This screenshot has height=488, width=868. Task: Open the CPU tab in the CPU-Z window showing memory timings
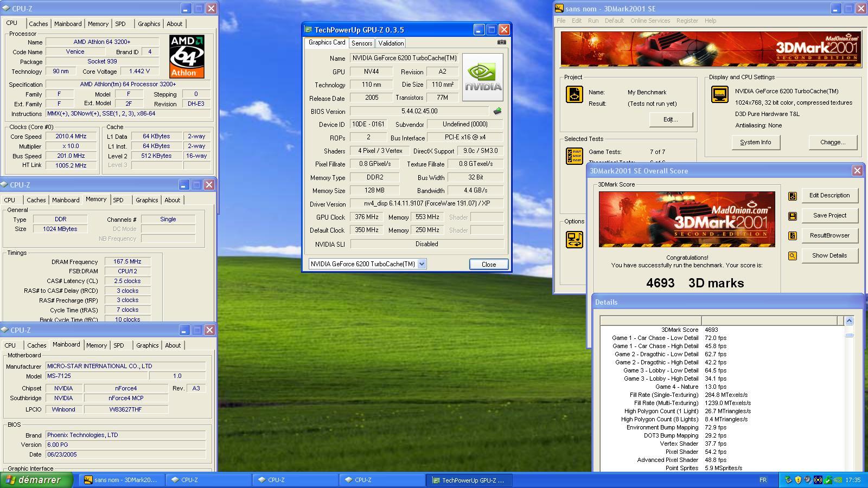pos(10,200)
